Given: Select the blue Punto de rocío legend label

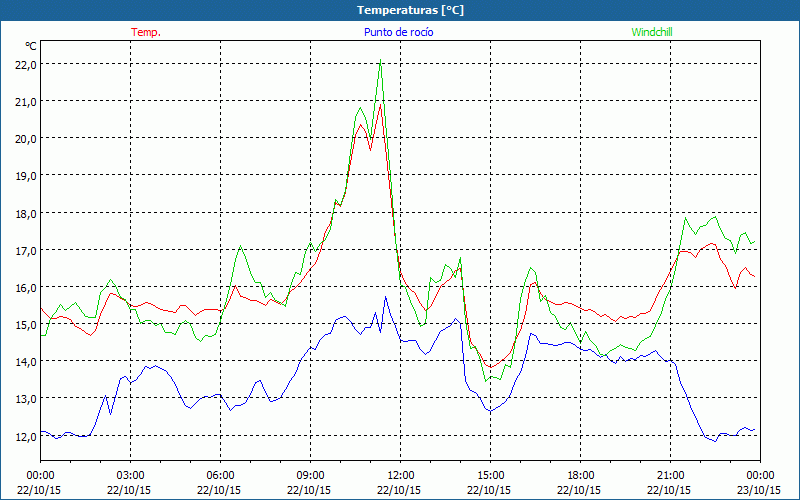Looking at the screenshot, I should click(x=398, y=32).
